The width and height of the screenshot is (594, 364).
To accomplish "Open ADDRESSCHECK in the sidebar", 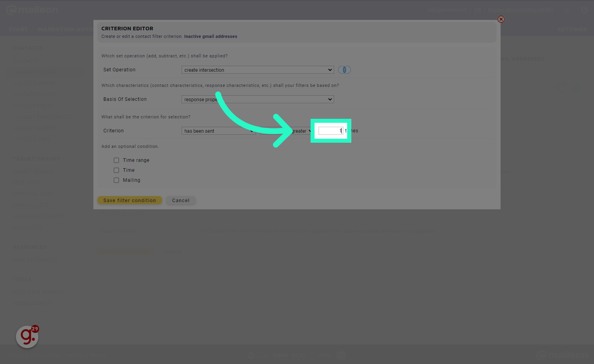I will click(32, 303).
